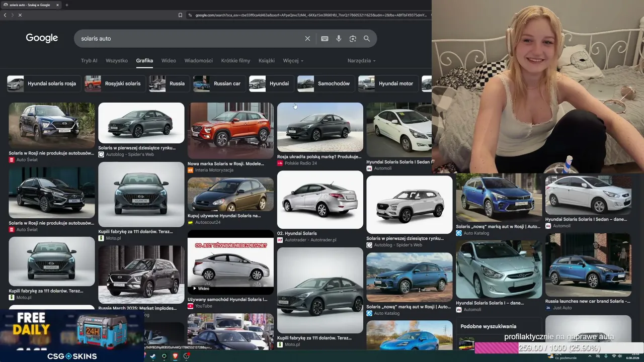Submit search with the magnifier icon

(x=367, y=39)
